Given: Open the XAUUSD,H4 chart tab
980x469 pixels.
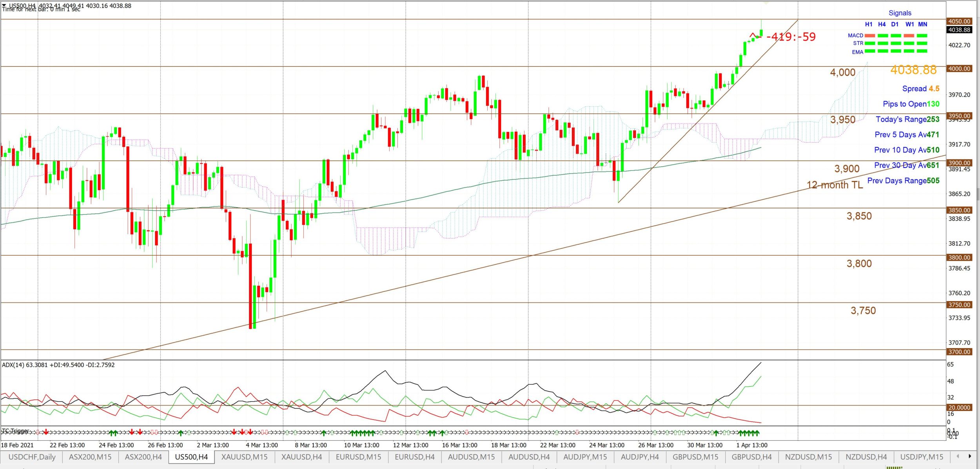Looking at the screenshot, I should click(301, 457).
